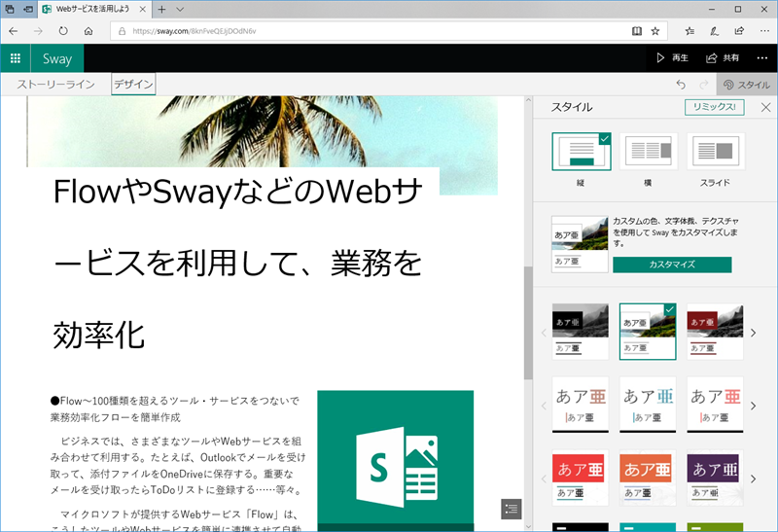This screenshot has height=532, width=778.
Task: Add page to favorites with star
Action: pos(654,31)
